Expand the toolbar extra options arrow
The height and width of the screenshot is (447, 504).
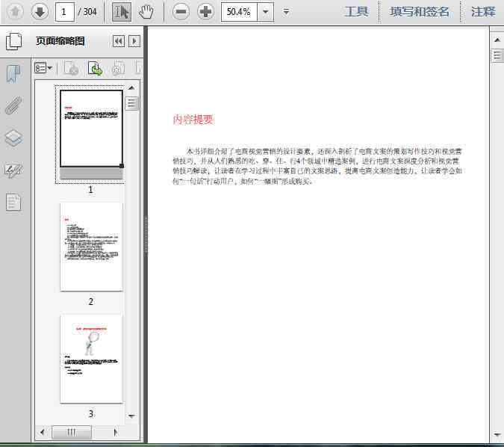(286, 12)
